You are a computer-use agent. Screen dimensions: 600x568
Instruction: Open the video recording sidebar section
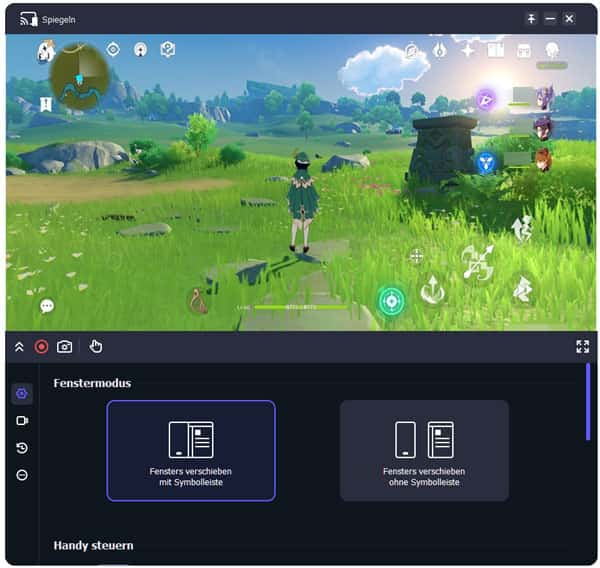22,421
